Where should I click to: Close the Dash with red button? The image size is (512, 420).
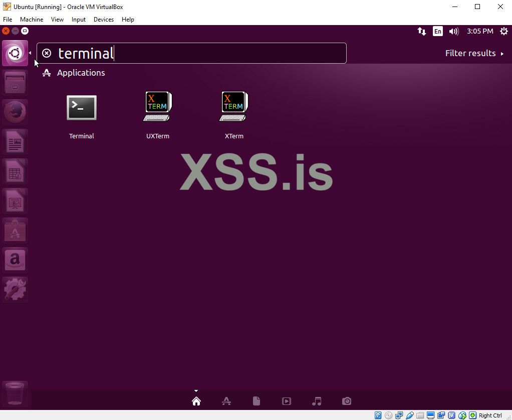pyautogui.click(x=6, y=31)
